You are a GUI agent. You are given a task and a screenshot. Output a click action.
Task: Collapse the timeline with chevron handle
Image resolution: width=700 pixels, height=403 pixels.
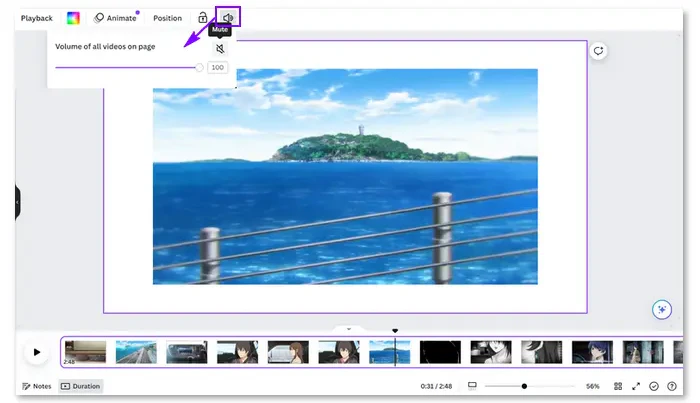[349, 329]
